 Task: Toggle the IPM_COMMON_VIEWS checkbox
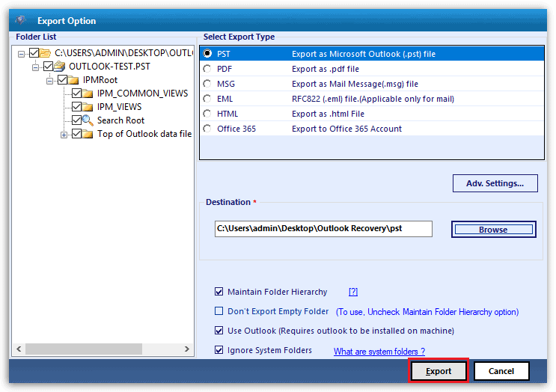[x=76, y=94]
